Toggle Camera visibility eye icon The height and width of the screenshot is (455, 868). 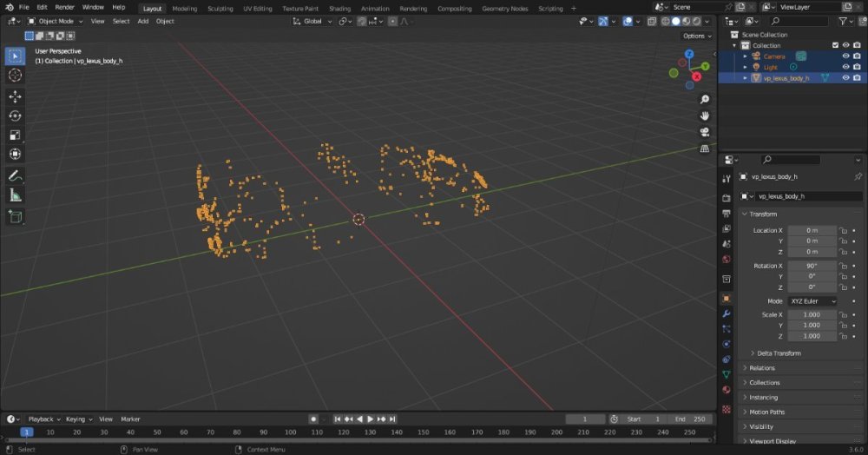pos(845,56)
